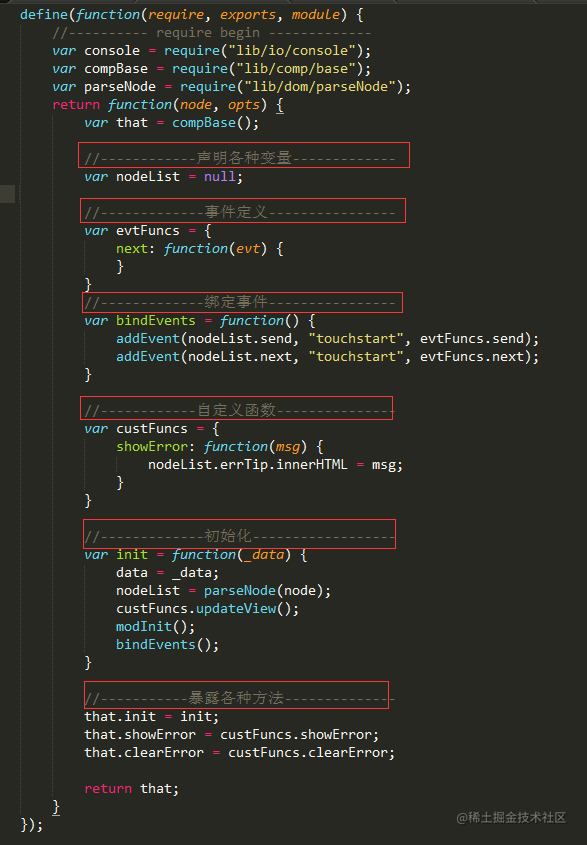Click the "lib/comp/base" string
Image resolution: width=587 pixels, height=845 pixels.
[296, 69]
